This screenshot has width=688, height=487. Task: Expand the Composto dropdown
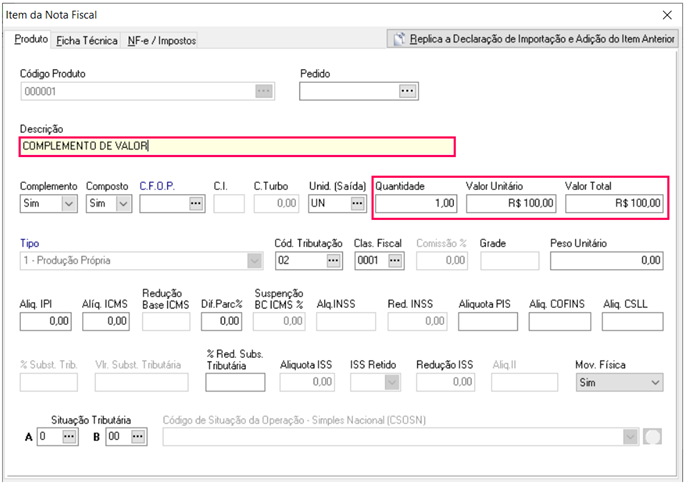pyautogui.click(x=123, y=203)
